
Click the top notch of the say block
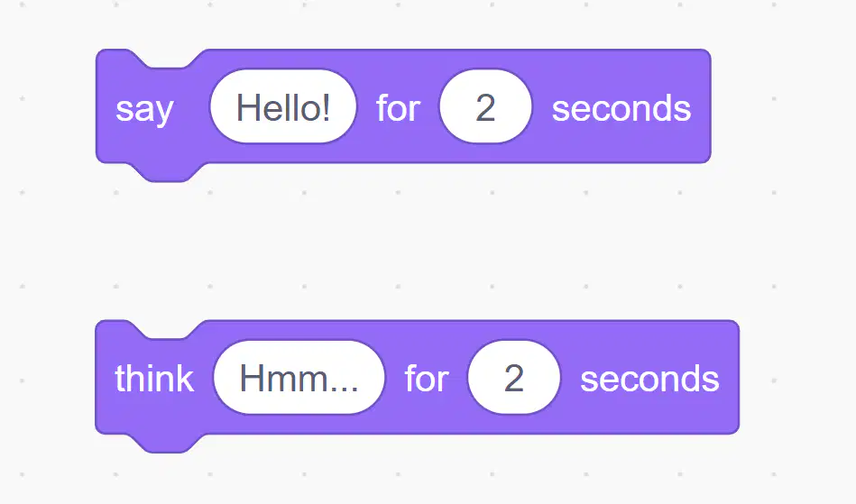tap(168, 59)
